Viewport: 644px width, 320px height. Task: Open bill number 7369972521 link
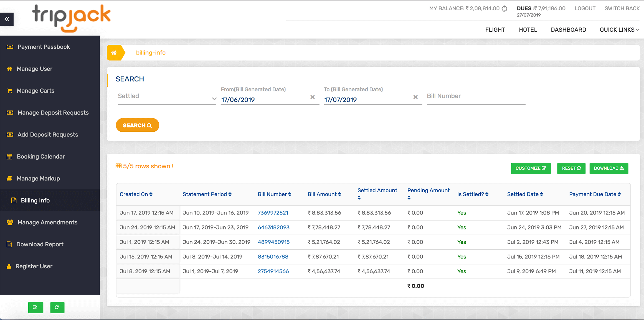click(x=273, y=213)
